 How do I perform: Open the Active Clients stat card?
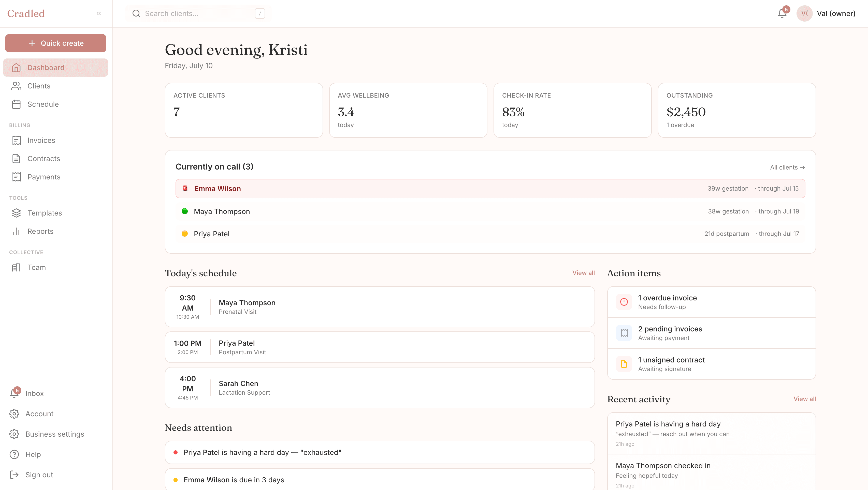[x=244, y=110]
